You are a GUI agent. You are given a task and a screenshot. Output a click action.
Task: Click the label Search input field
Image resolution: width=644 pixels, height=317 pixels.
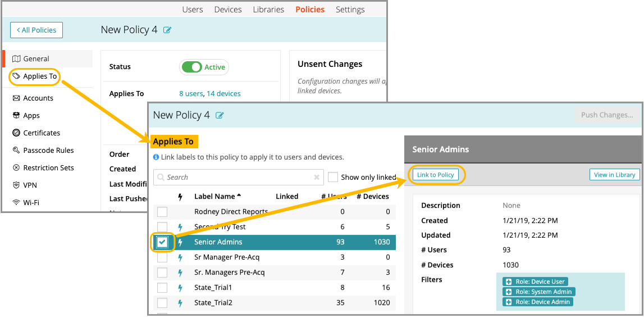236,177
